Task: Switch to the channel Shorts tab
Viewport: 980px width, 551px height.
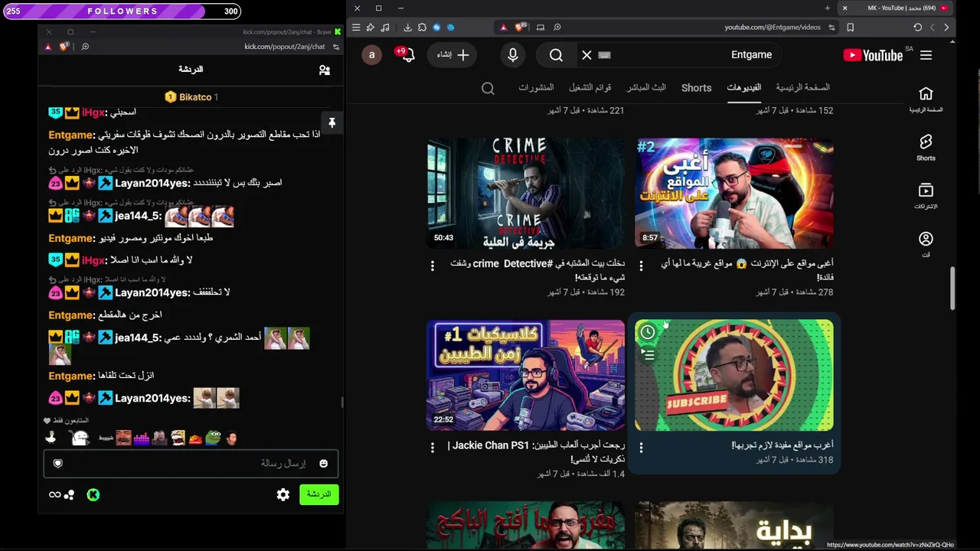Action: (x=696, y=87)
